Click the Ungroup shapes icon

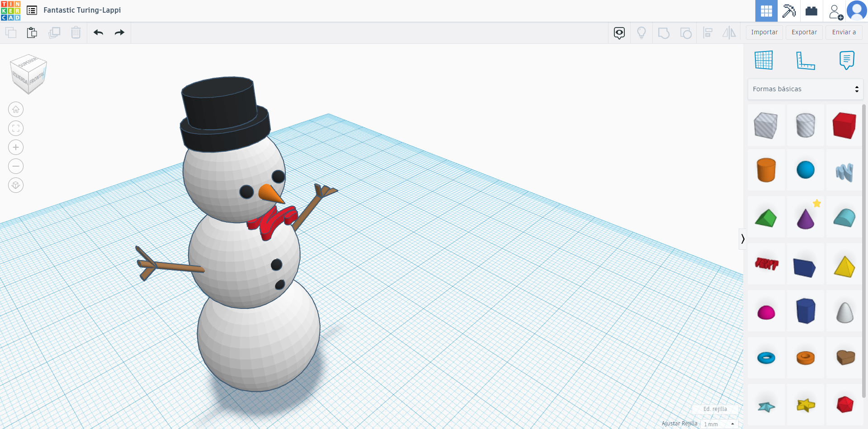pos(686,33)
